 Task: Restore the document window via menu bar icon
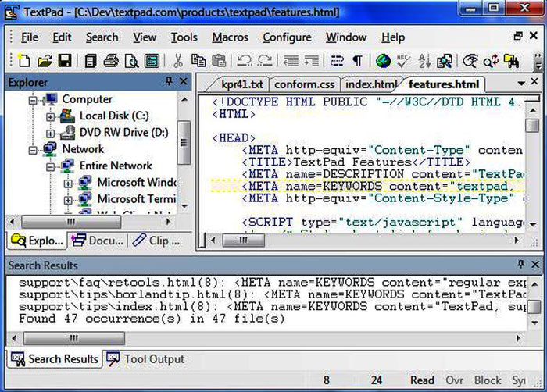point(518,36)
